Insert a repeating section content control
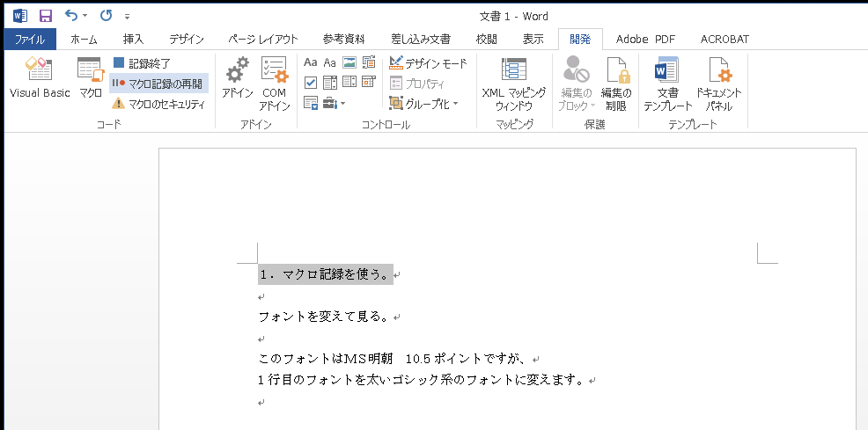 311,103
